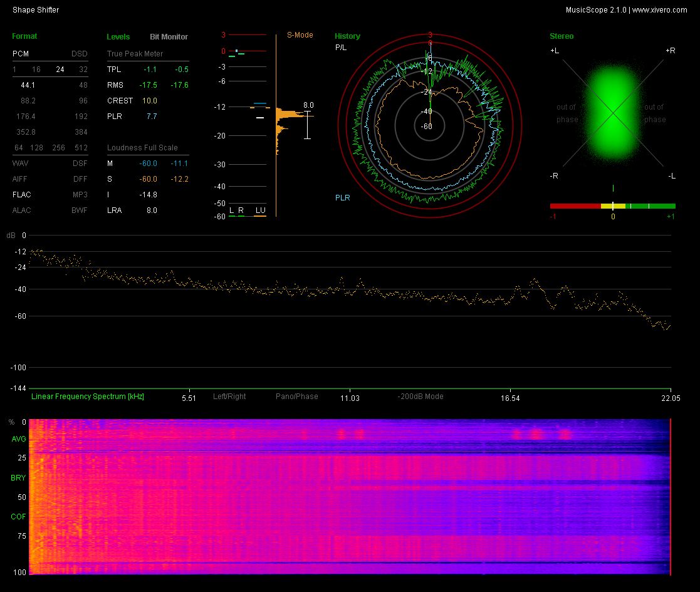Open the www.xivero.com link
The width and height of the screenshot is (700, 592).
pos(659,10)
